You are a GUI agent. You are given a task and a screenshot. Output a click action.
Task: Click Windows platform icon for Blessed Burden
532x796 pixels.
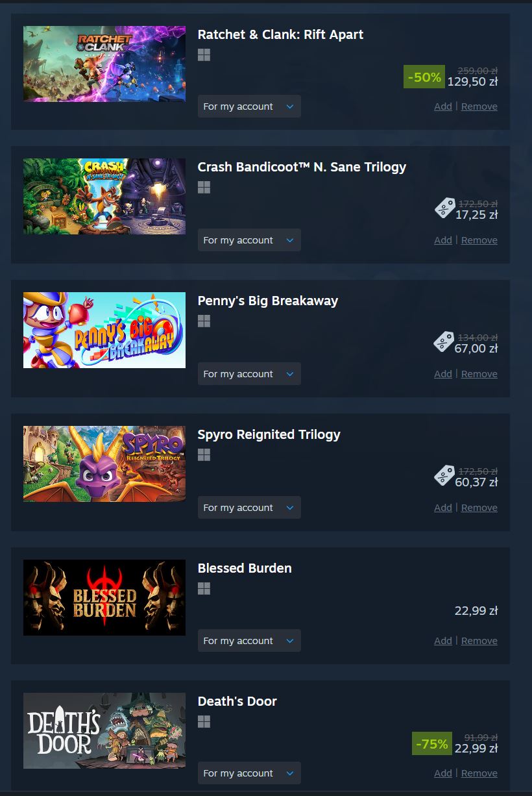[x=204, y=589]
